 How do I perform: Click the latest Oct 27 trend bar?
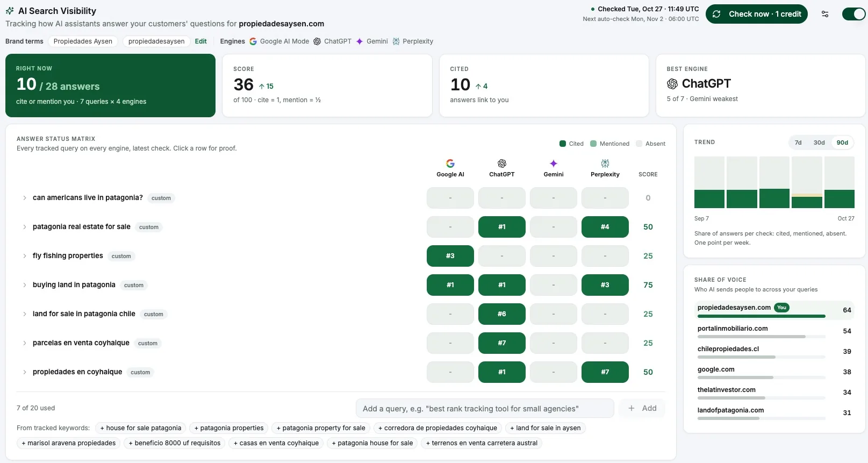840,182
